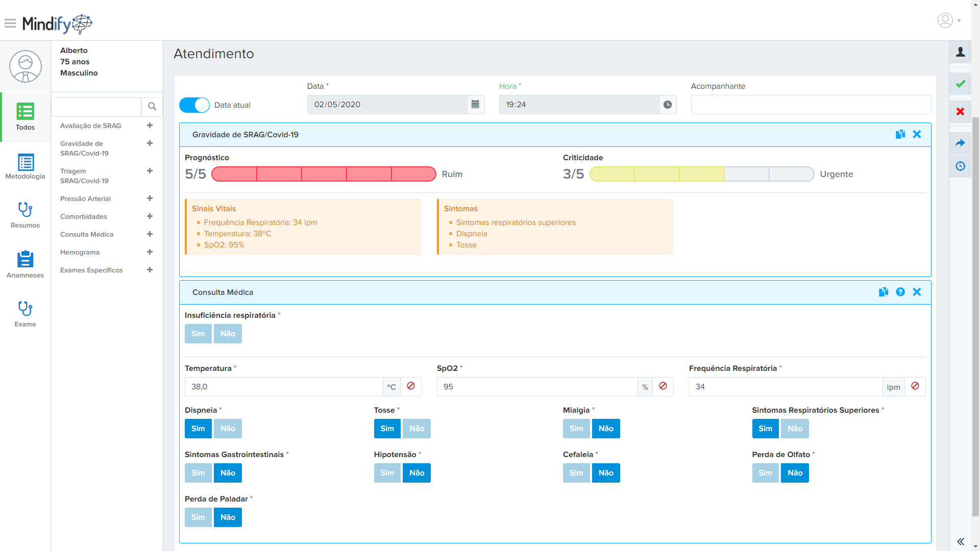Close the Consulta Médica panel

click(917, 292)
